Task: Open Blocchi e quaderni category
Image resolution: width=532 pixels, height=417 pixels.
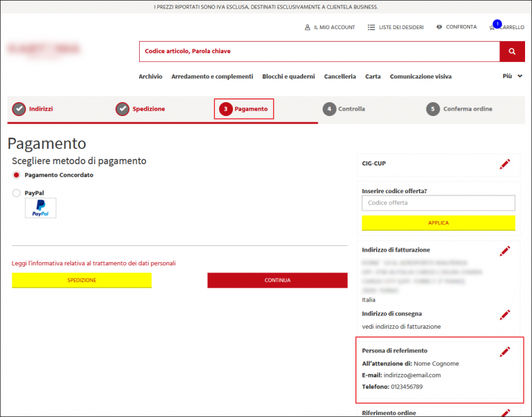Action: click(x=289, y=76)
